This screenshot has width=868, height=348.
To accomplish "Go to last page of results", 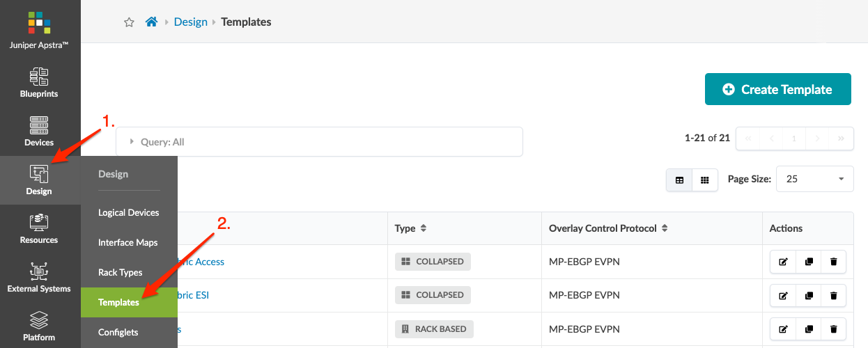I will [x=842, y=139].
